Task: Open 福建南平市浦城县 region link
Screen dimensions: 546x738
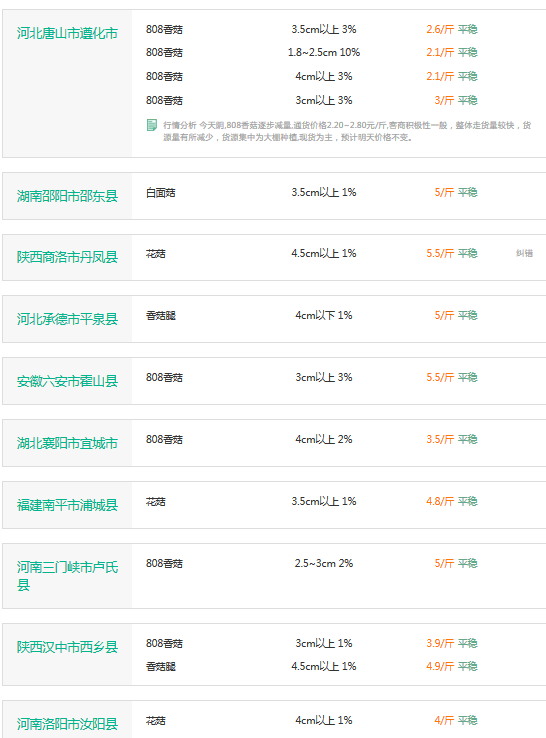Action: [x=67, y=505]
